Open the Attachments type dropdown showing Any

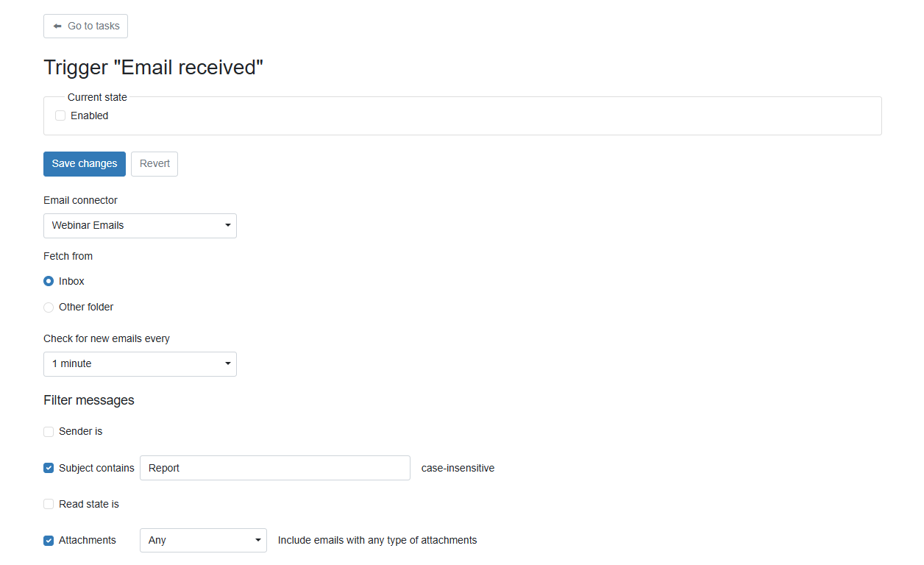pos(203,541)
